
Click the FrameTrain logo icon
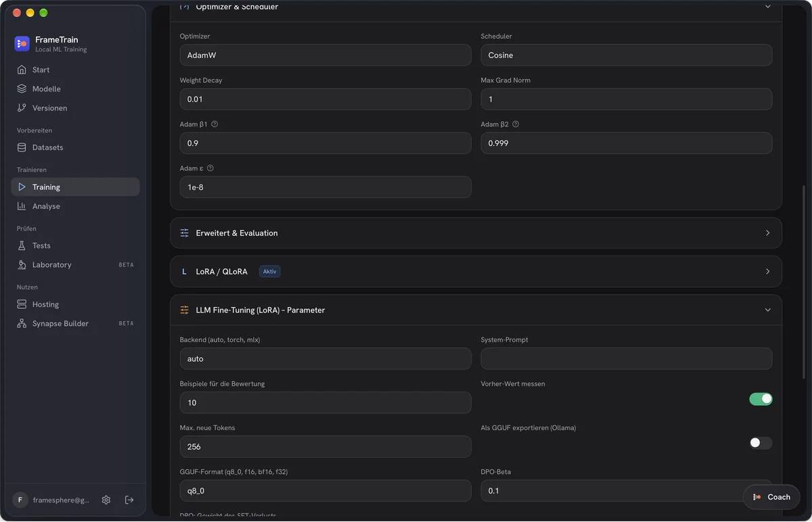point(22,44)
